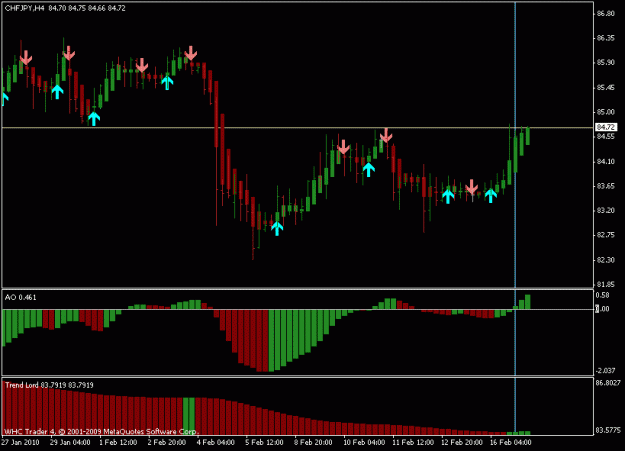Viewport: 625px width, 451px height.
Task: Click cyan up arrow at the late-January low near 85.00
Action: click(x=94, y=119)
